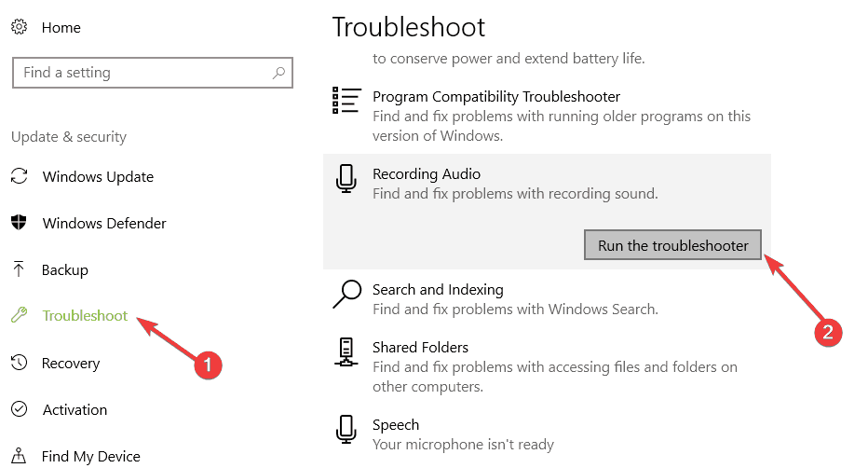This screenshot has width=868, height=468.
Task: Click the Recording Audio microphone icon
Action: click(346, 178)
